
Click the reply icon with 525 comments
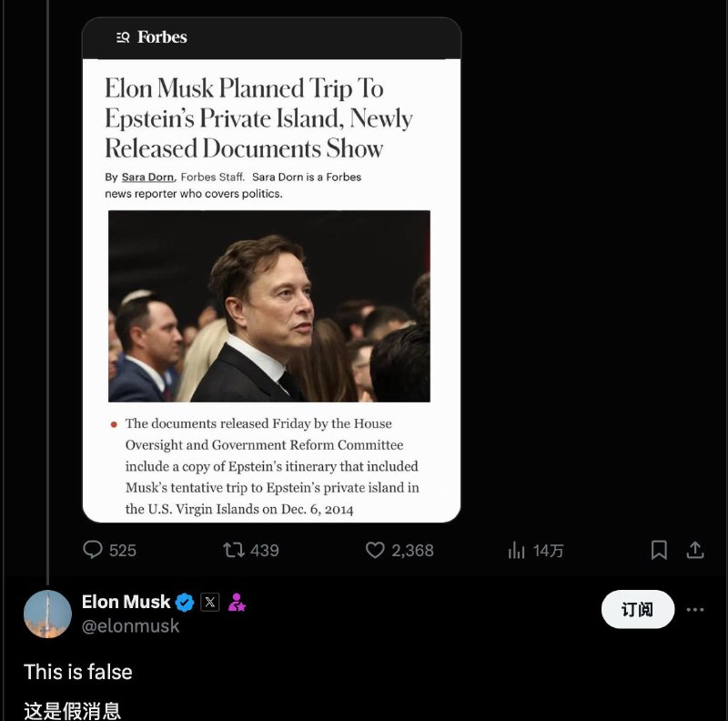point(93,550)
